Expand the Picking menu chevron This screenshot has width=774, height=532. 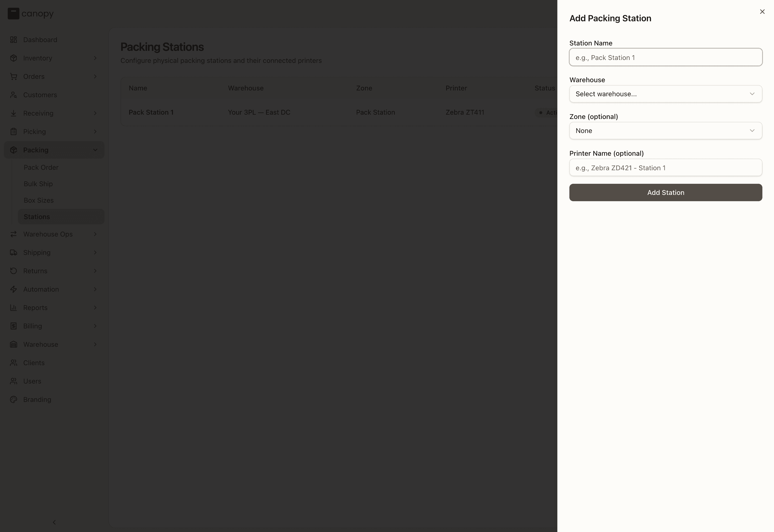coord(95,132)
